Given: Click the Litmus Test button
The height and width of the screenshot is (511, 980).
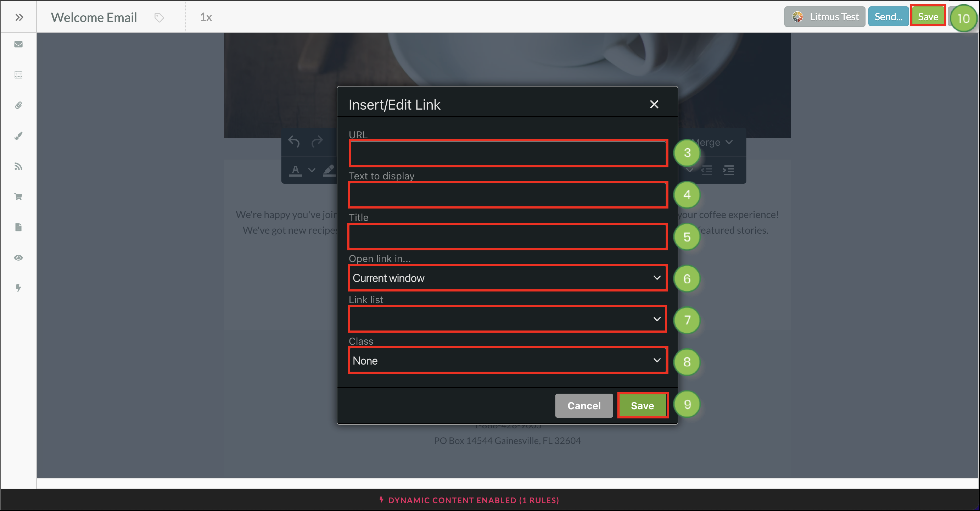Looking at the screenshot, I should point(825,17).
